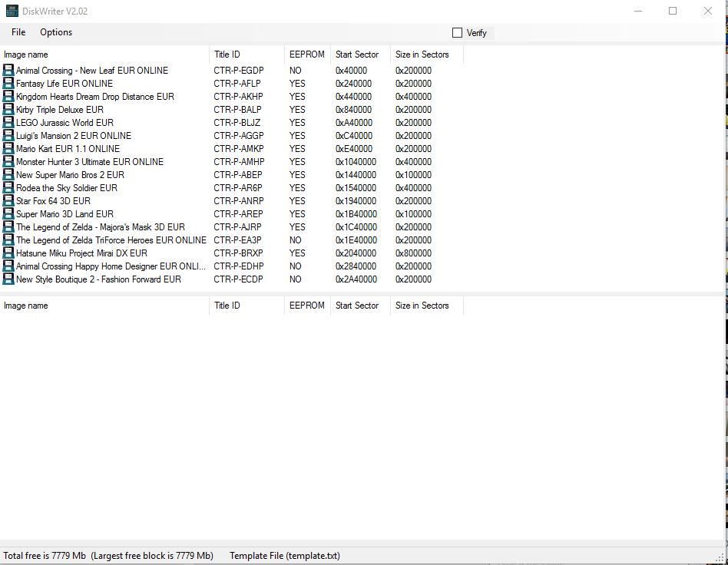Minimize the DiskWriter window
Screen dimensions: 728x565
638,11
